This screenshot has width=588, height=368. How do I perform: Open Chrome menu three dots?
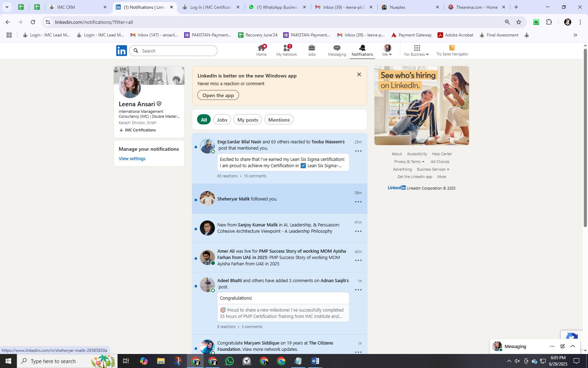pyautogui.click(x=580, y=22)
